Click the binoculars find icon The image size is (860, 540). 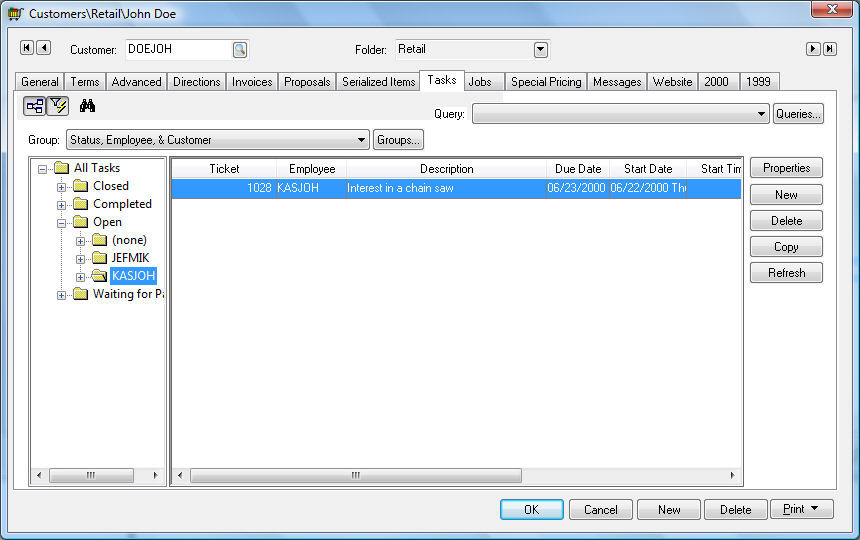pos(87,106)
